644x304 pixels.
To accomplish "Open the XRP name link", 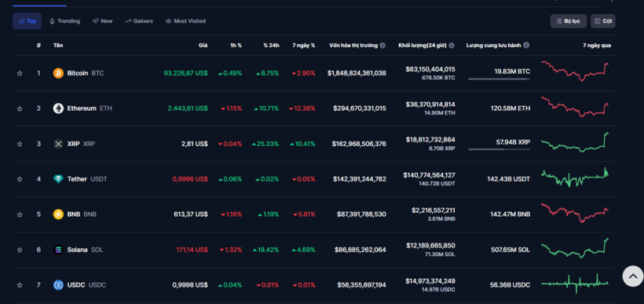I will pos(74,144).
